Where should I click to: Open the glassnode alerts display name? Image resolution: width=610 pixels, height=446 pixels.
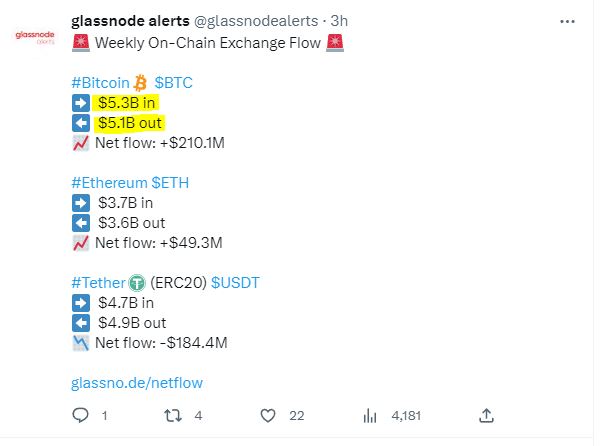(130, 21)
